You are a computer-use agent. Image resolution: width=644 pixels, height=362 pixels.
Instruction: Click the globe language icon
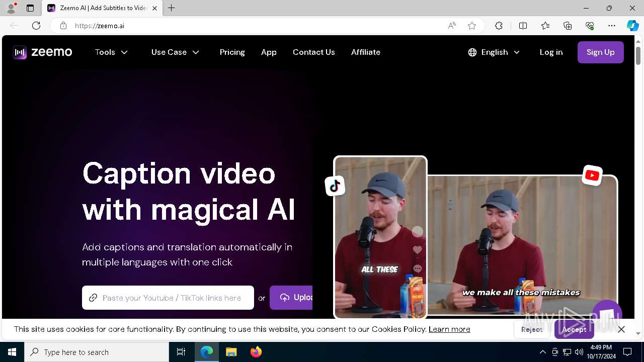point(472,52)
